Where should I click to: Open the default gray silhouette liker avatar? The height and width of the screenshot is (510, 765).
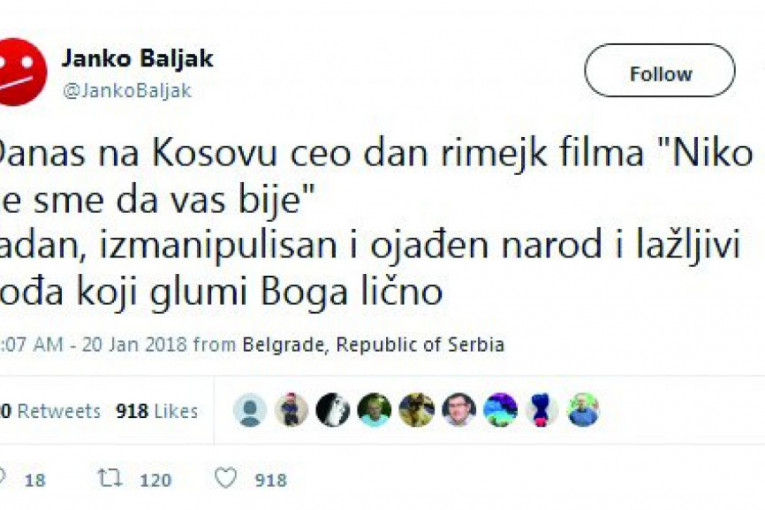[x=250, y=410]
